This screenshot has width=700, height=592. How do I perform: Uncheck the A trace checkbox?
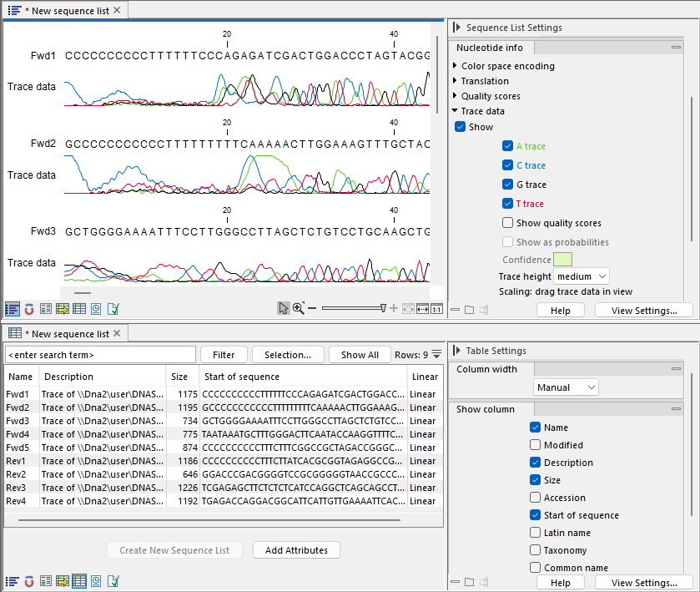click(507, 146)
